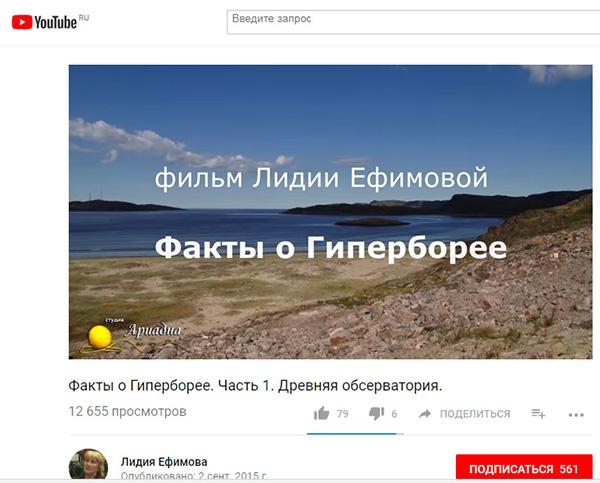The width and height of the screenshot is (600, 483).
Task: Click the ПОДЕЛИТЬСЯ share label
Action: point(475,414)
